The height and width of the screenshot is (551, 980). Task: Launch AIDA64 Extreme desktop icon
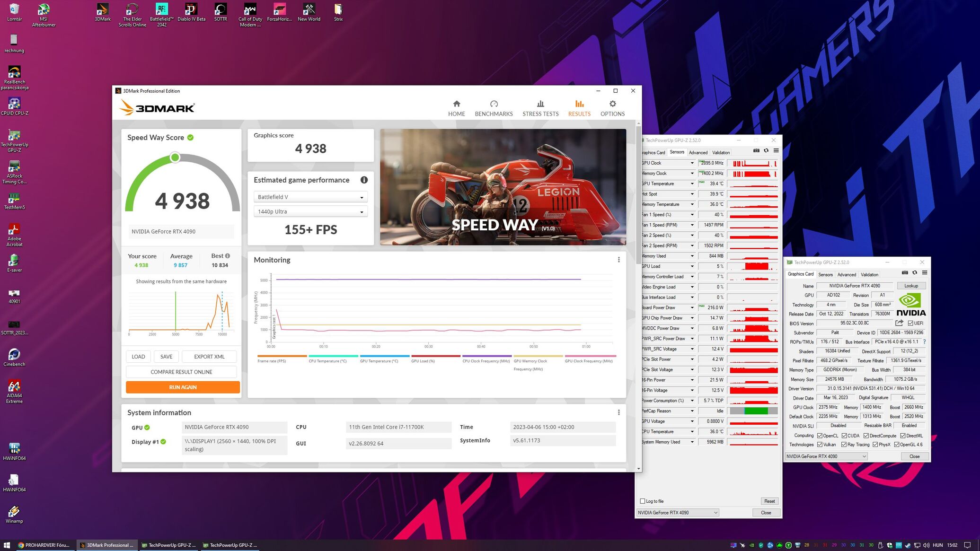pos(14,391)
